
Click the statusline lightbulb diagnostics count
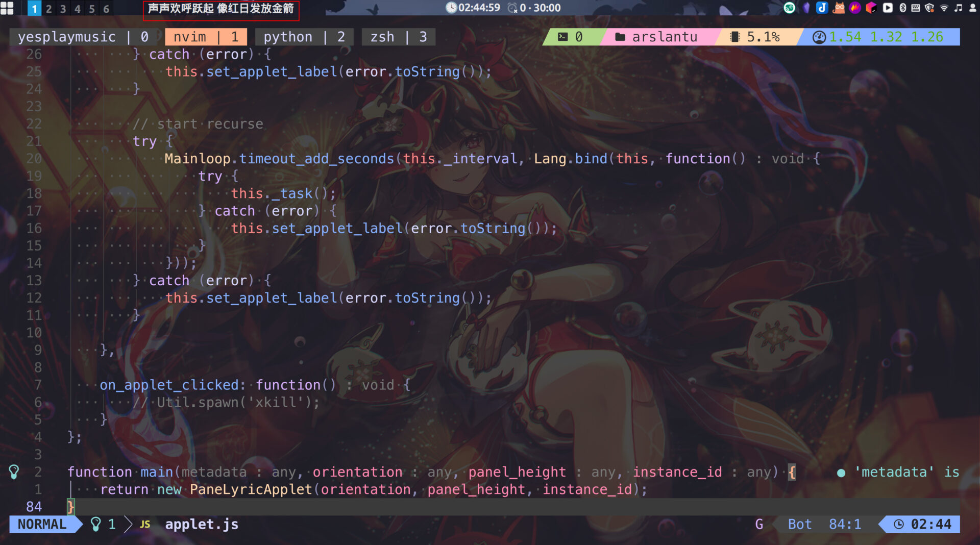(103, 524)
